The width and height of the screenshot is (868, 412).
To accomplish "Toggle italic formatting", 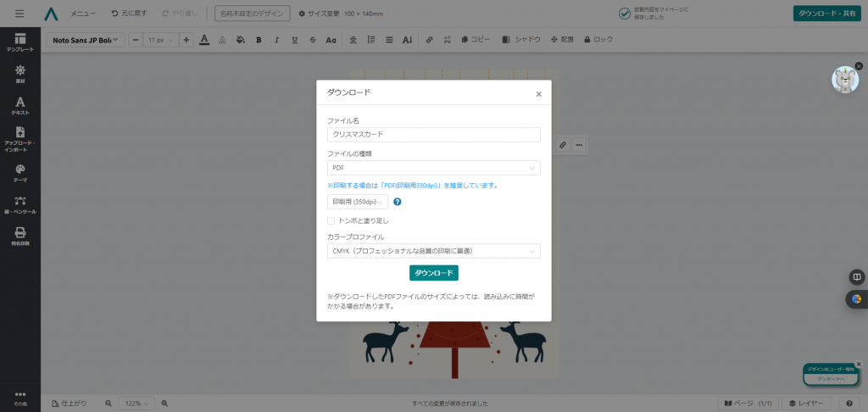I will (277, 40).
